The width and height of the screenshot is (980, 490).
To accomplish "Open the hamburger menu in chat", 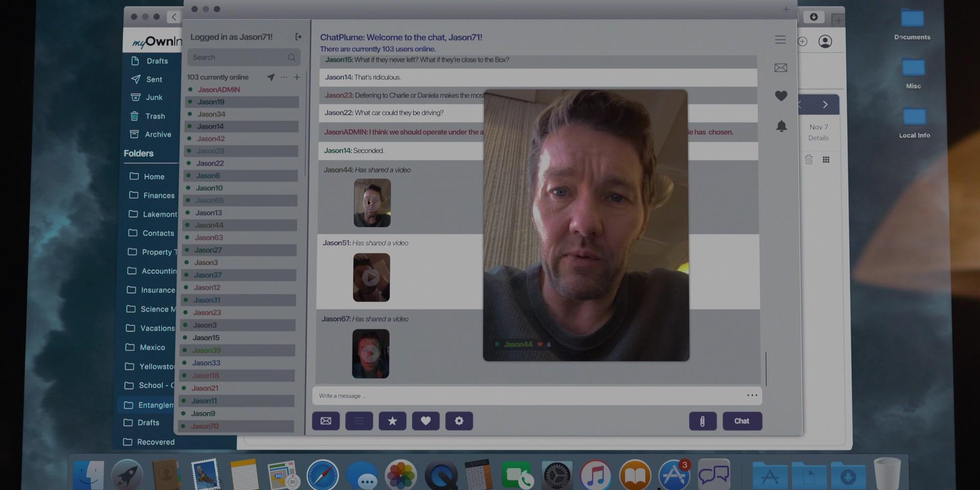I will pyautogui.click(x=780, y=40).
